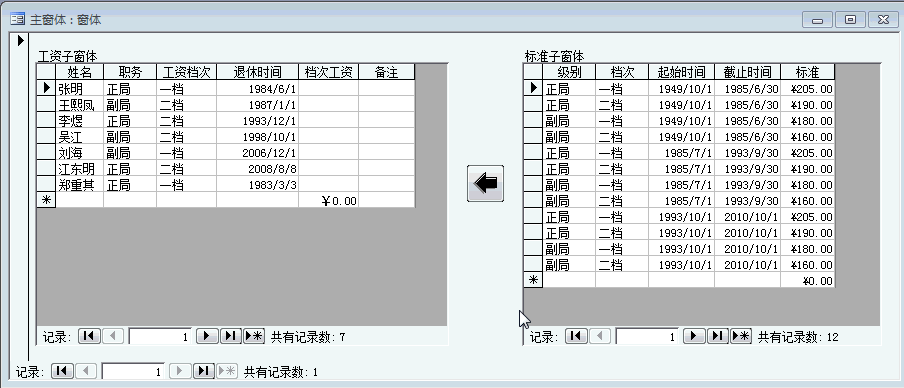This screenshot has height=388, width=904.
Task: Click 共有记录数: 7 text
Action: point(308,337)
